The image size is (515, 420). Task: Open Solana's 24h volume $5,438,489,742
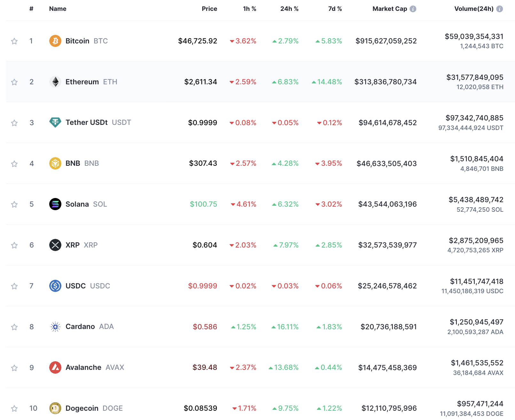point(476,200)
